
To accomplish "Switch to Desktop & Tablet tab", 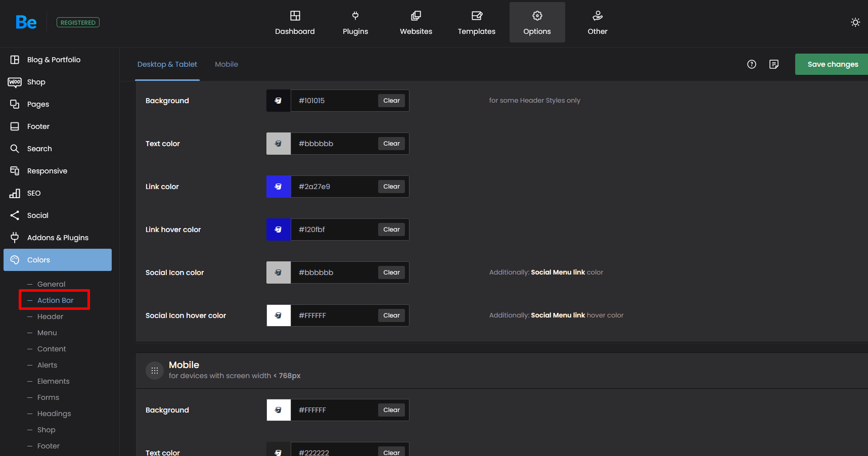I will tap(167, 64).
